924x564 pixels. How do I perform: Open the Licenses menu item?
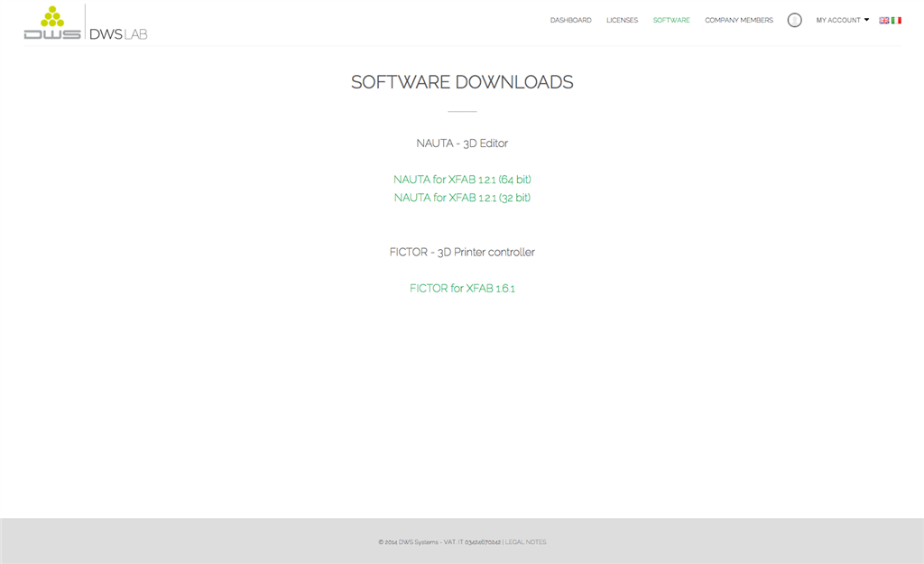coord(622,20)
